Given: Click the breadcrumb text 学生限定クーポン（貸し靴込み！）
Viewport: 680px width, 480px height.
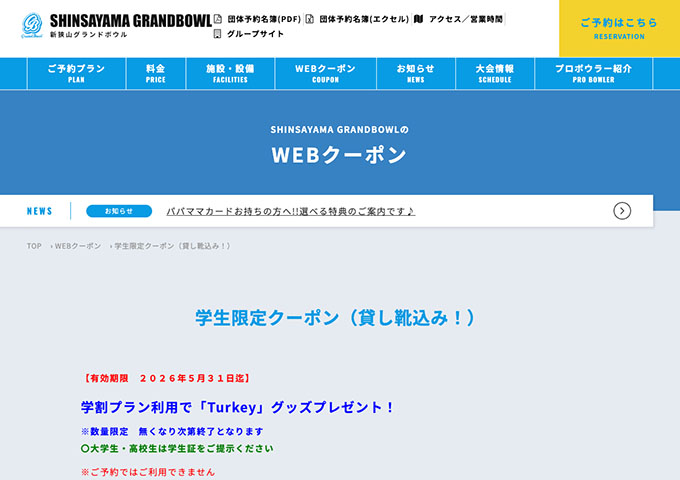Looking at the screenshot, I should click(174, 246).
